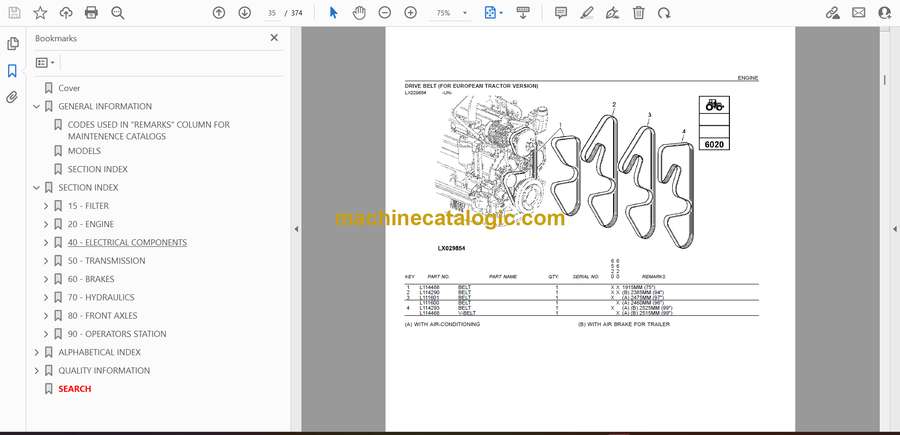Image resolution: width=900 pixels, height=435 pixels.
Task: Open the scrolling mode keyboard icon
Action: point(523,13)
